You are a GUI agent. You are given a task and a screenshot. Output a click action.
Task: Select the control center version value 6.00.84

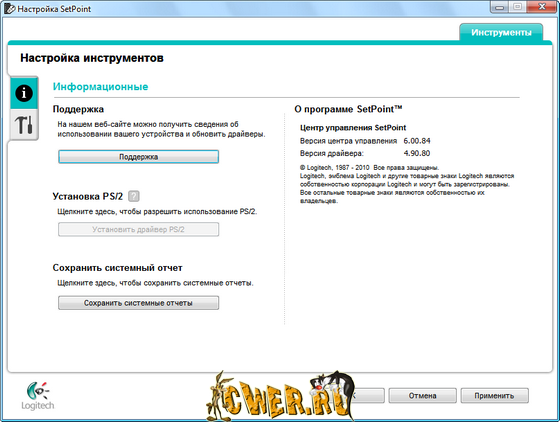click(x=417, y=141)
